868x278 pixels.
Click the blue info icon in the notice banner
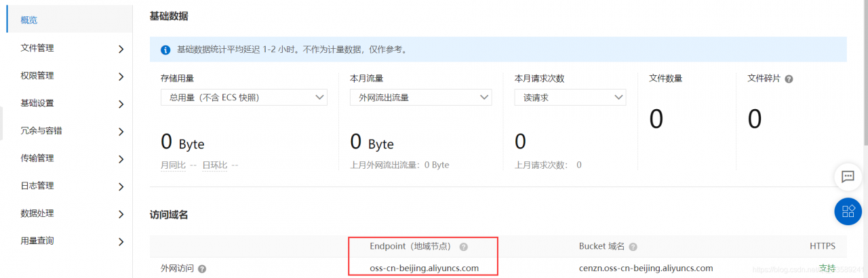[165, 50]
